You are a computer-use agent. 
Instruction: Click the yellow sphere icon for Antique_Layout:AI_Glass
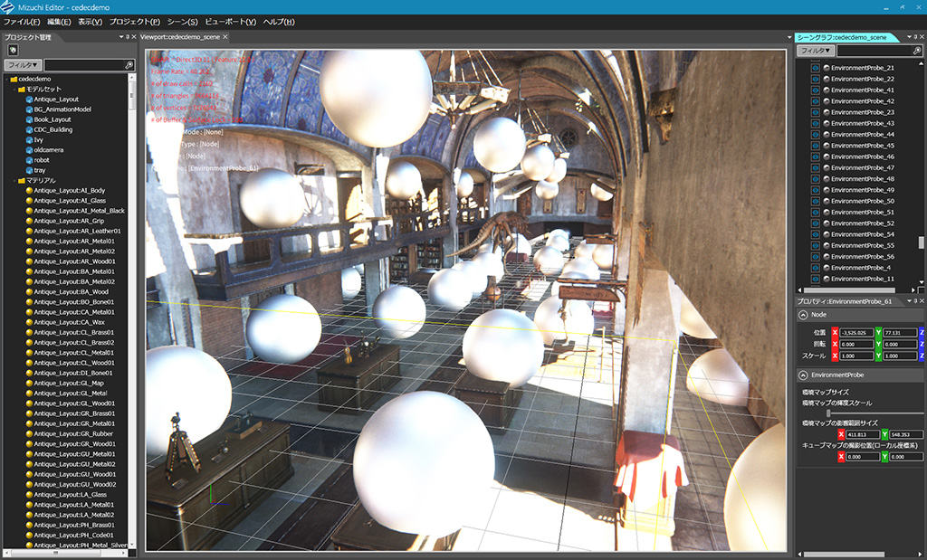pos(28,201)
